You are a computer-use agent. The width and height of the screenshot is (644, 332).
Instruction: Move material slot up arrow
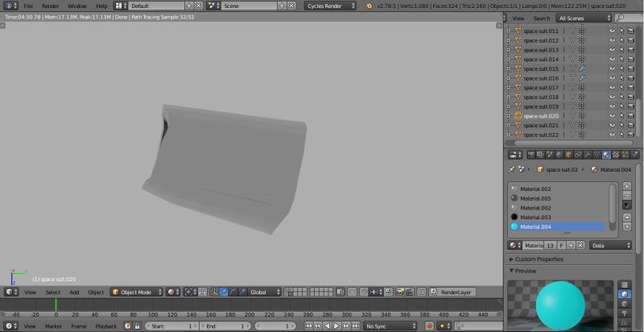click(627, 218)
